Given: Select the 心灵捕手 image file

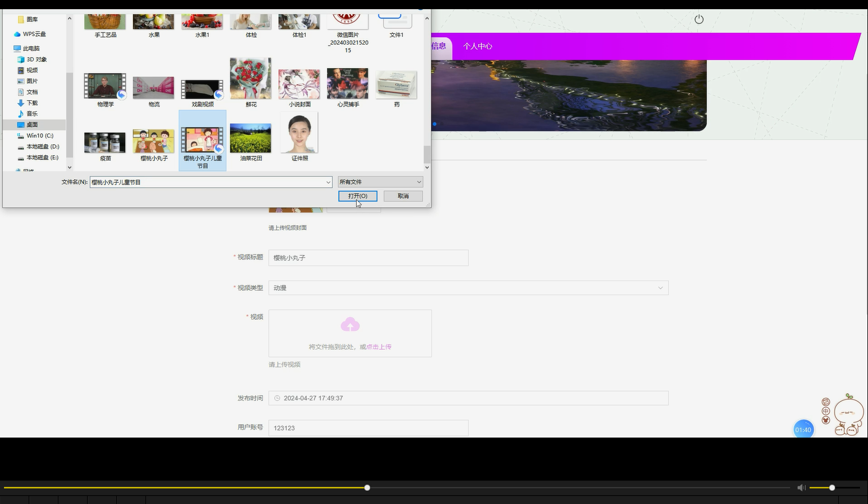Looking at the screenshot, I should click(x=348, y=87).
